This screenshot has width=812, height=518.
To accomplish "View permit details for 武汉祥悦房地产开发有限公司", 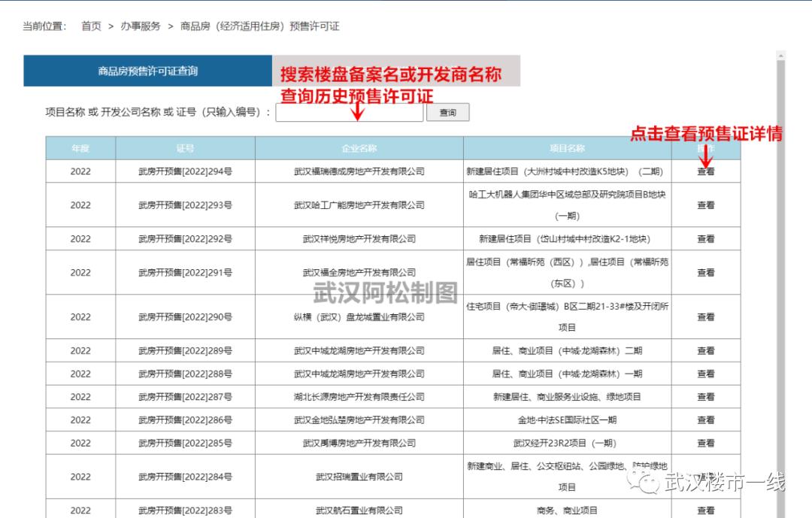I will point(705,238).
